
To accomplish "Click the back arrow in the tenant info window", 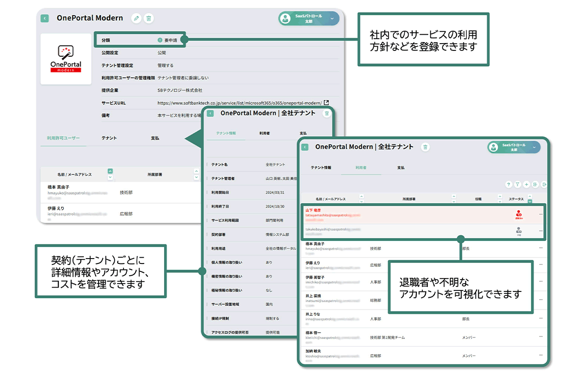I will 210,113.
